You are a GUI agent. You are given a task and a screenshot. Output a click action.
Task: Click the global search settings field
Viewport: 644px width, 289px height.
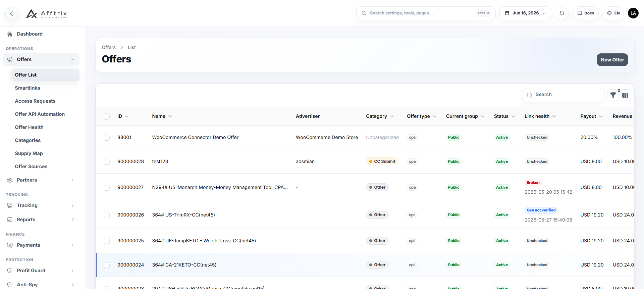pyautogui.click(x=426, y=13)
